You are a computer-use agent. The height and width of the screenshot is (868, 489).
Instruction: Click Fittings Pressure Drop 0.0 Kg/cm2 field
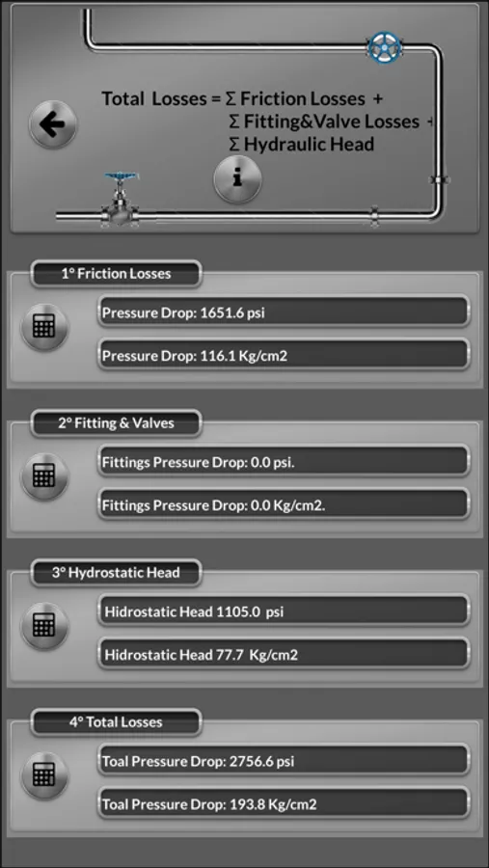click(x=284, y=504)
